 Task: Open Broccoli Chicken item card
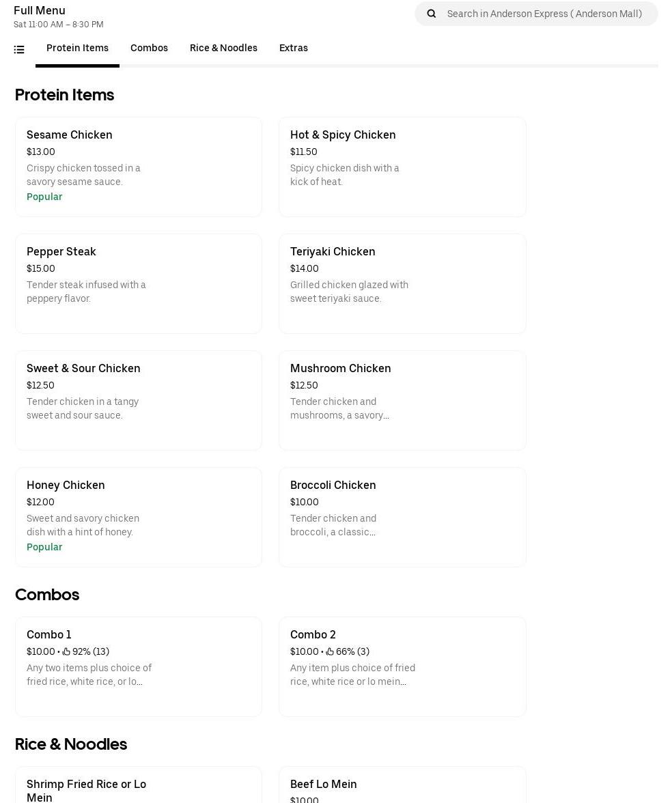tap(402, 517)
